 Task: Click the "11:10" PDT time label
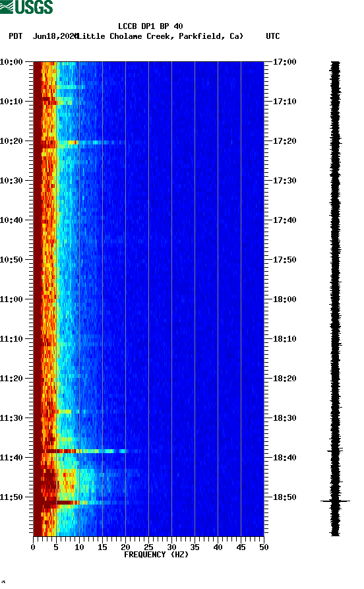point(11,339)
